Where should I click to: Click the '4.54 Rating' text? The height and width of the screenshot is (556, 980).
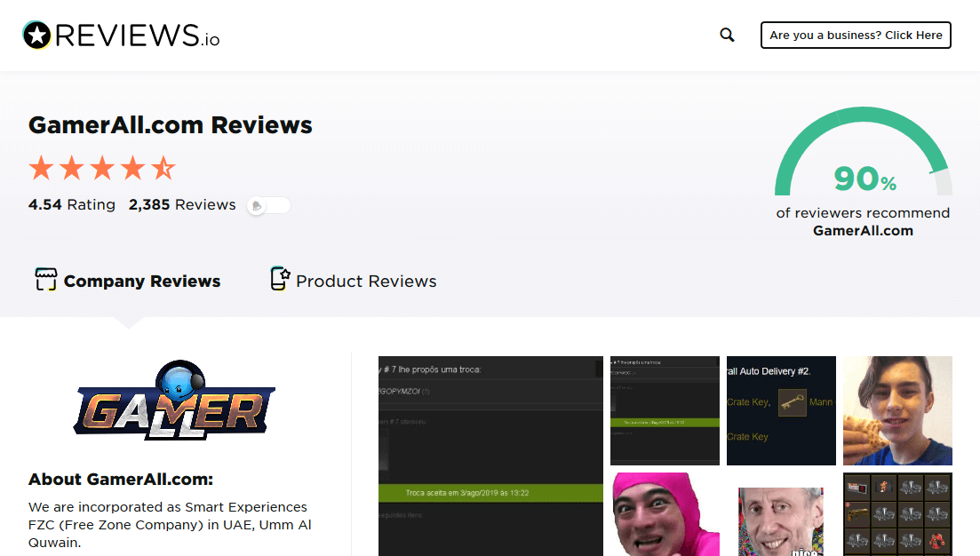[x=72, y=205]
